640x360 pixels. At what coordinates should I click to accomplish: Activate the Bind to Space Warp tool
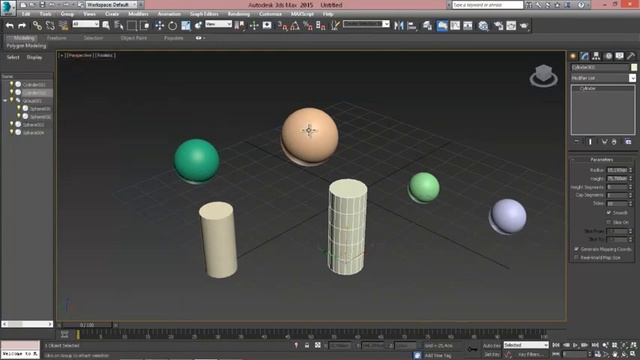(63, 26)
